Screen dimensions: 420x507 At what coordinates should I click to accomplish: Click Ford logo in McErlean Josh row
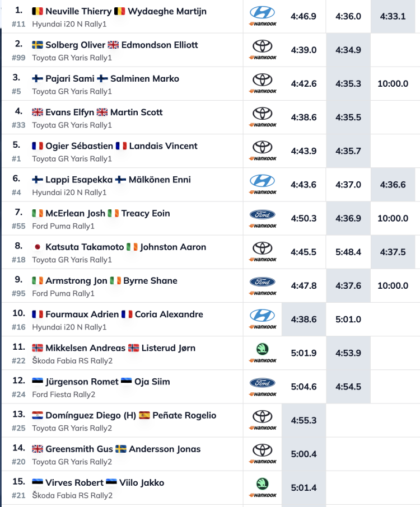click(262, 214)
